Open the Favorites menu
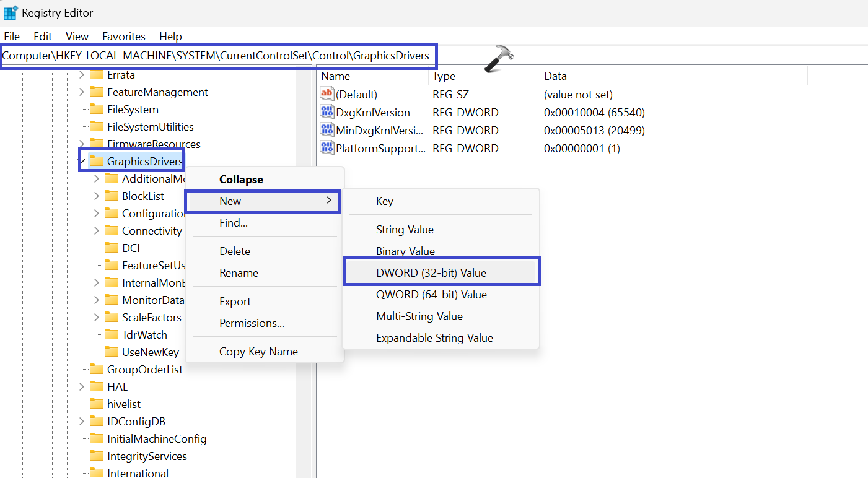The width and height of the screenshot is (868, 478). [124, 37]
